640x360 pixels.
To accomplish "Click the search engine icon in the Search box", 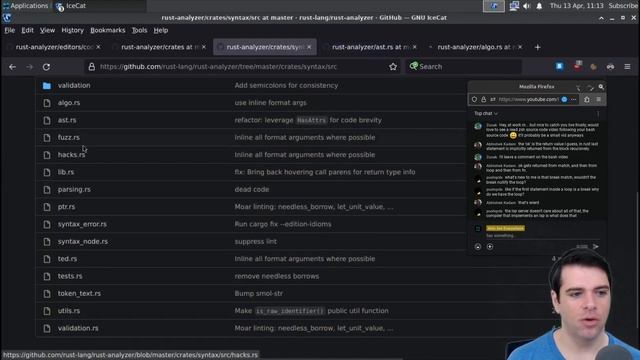I will (x=414, y=66).
